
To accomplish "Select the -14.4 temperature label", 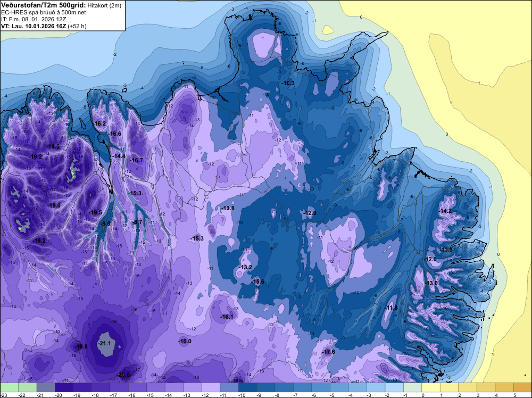I will [x=119, y=156].
